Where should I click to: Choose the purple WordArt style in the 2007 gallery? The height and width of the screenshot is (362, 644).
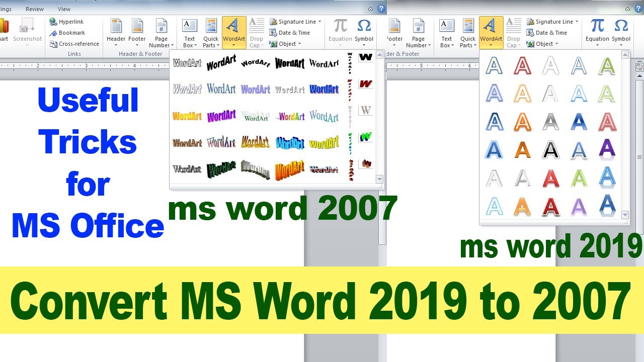[x=221, y=116]
